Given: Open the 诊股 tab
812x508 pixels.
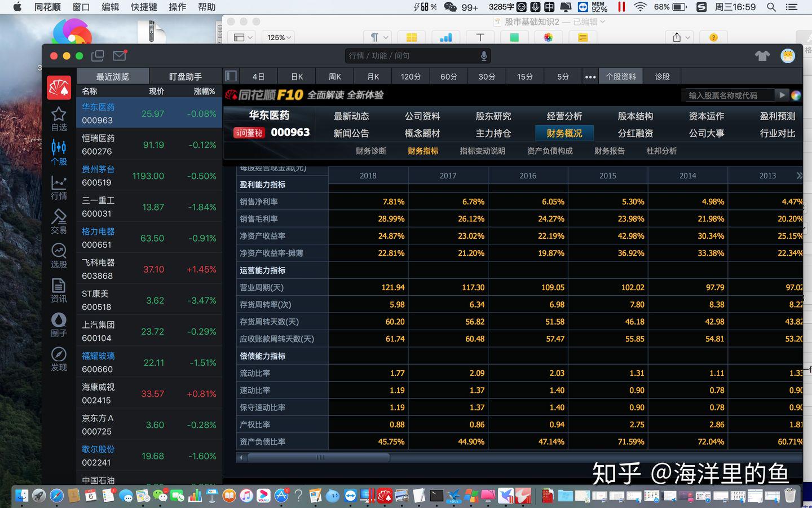Looking at the screenshot, I should pyautogui.click(x=662, y=76).
